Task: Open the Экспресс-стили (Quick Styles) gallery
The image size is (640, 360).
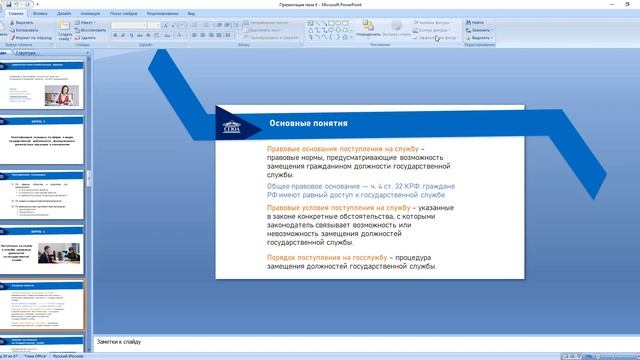Action: (396, 27)
